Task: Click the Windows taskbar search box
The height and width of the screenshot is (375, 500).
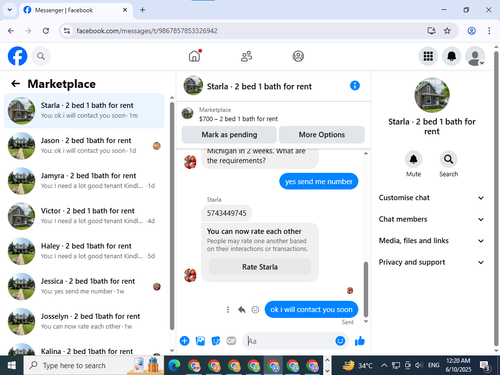Action: click(94, 366)
